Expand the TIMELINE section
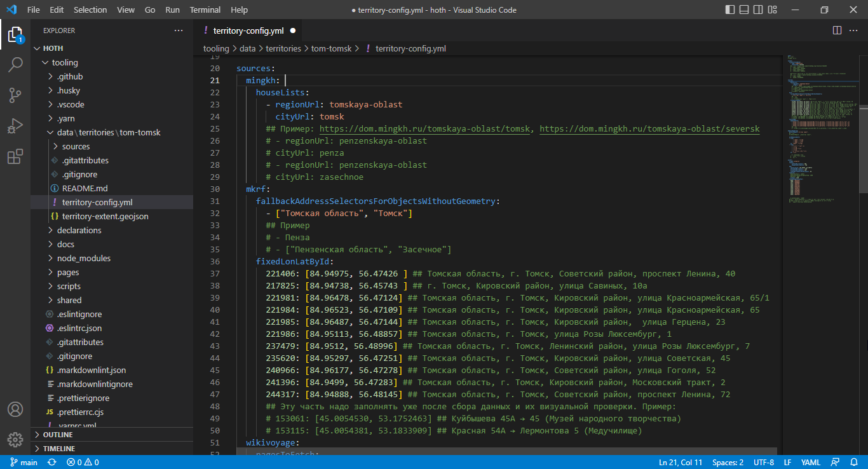The image size is (868, 469). [112, 449]
